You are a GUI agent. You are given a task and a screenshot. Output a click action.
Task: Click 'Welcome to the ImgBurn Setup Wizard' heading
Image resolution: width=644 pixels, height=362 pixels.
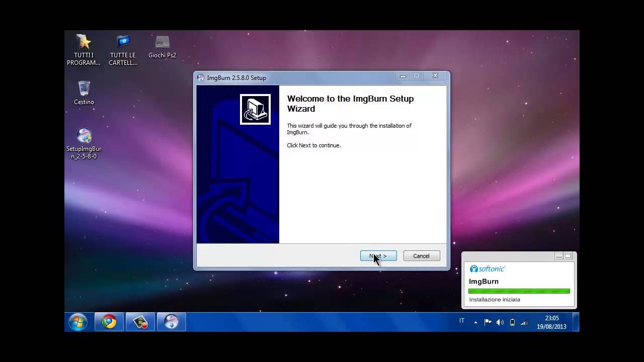tap(350, 104)
